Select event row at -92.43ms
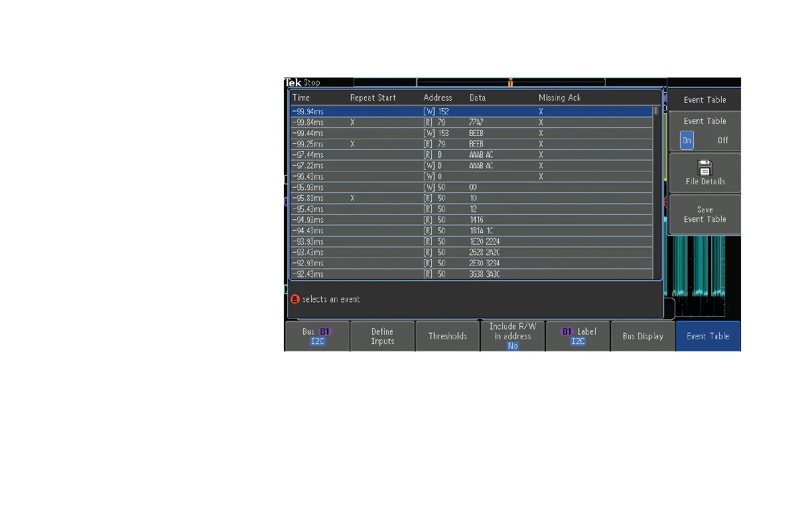This screenshot has height=525, width=812. click(x=471, y=274)
